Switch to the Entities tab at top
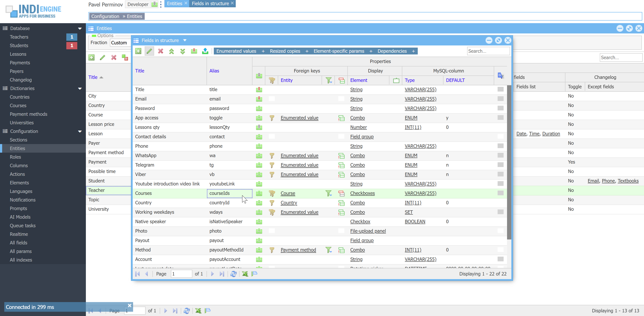This screenshot has width=644, height=316. tap(175, 3)
